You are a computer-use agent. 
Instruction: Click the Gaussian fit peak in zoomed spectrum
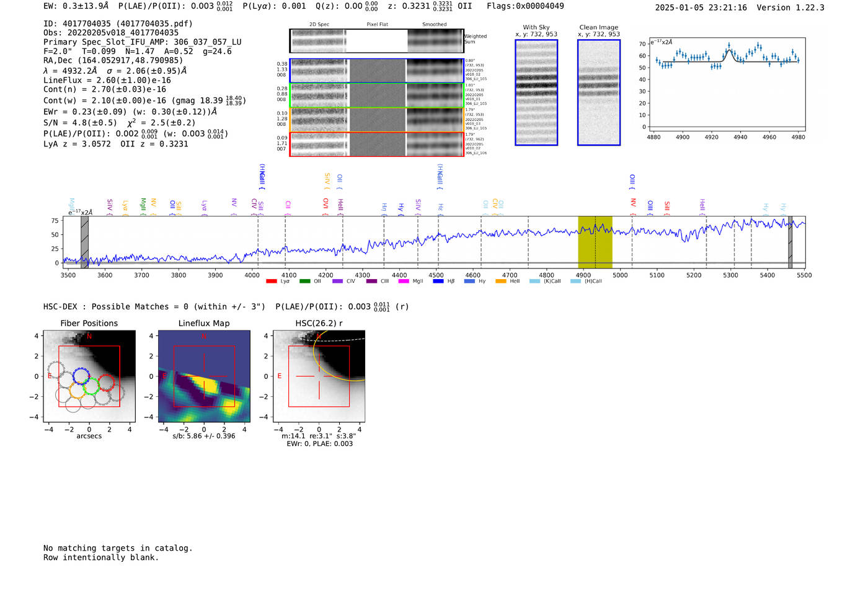tap(729, 51)
